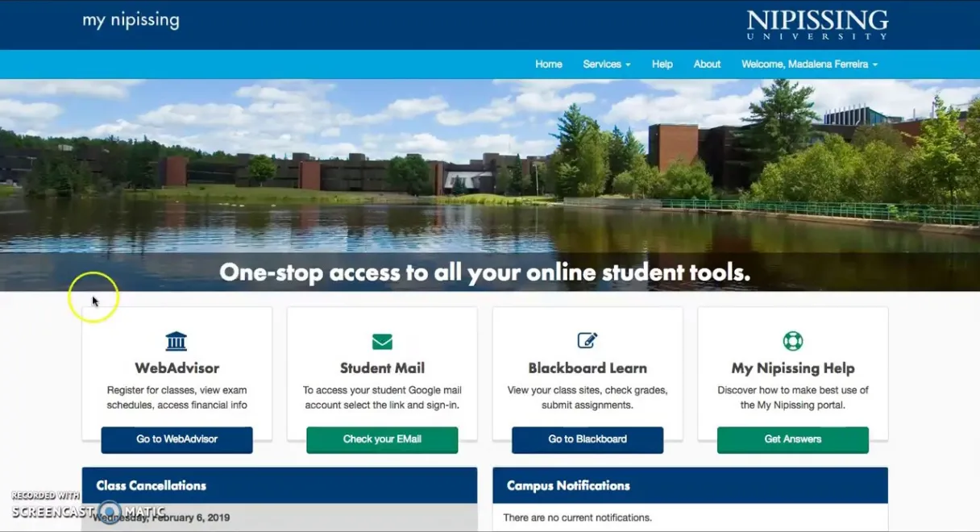Expand the Services dropdown menu

[x=607, y=64]
